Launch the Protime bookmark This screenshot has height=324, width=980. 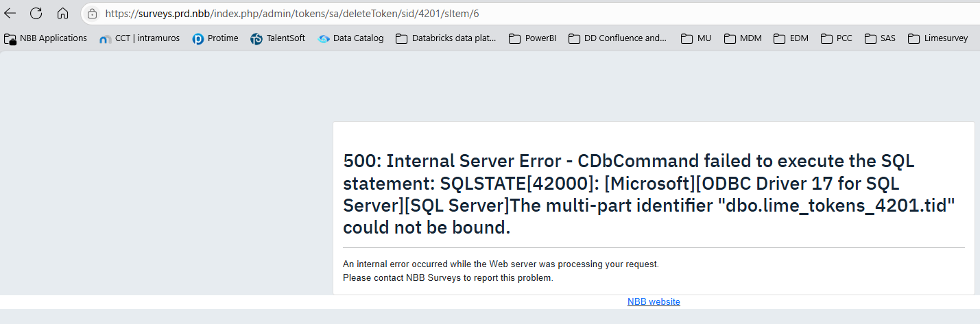pos(215,38)
